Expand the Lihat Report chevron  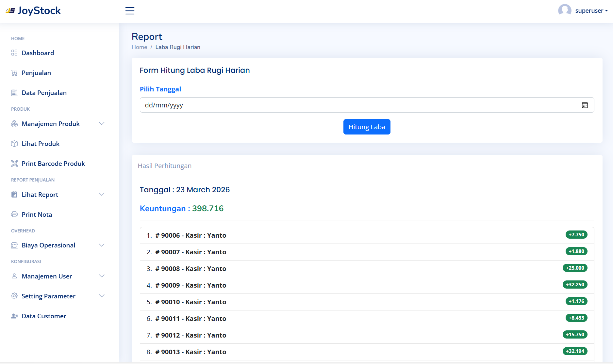(102, 195)
